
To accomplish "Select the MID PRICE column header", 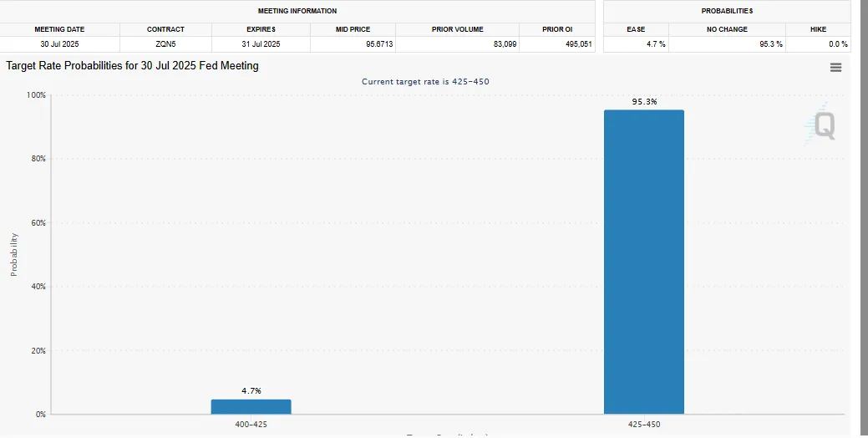I will click(353, 29).
